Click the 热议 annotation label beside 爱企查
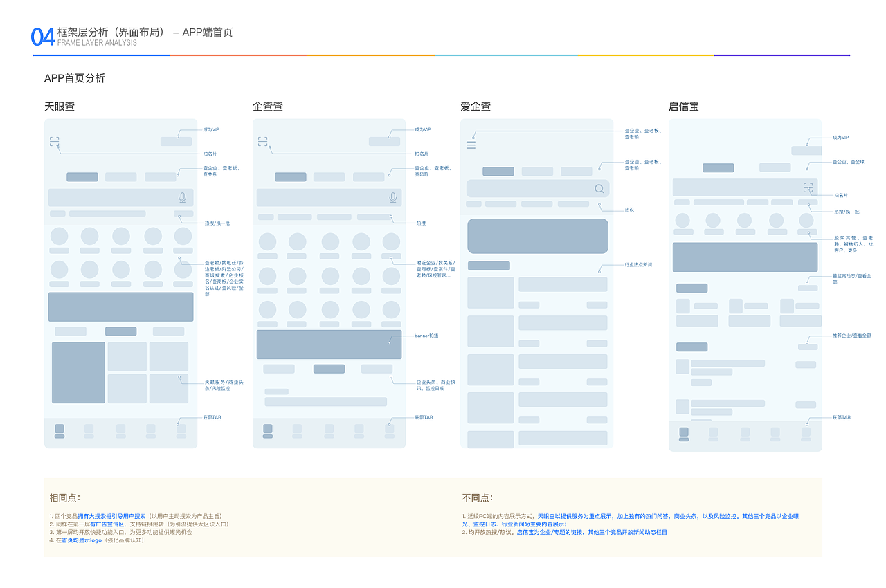 point(629,210)
